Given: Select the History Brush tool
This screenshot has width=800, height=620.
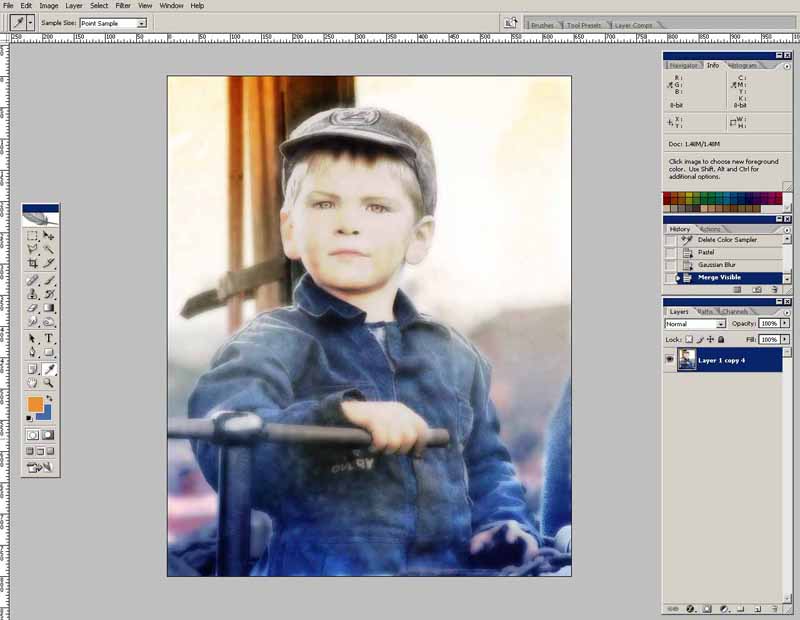Looking at the screenshot, I should click(x=48, y=294).
